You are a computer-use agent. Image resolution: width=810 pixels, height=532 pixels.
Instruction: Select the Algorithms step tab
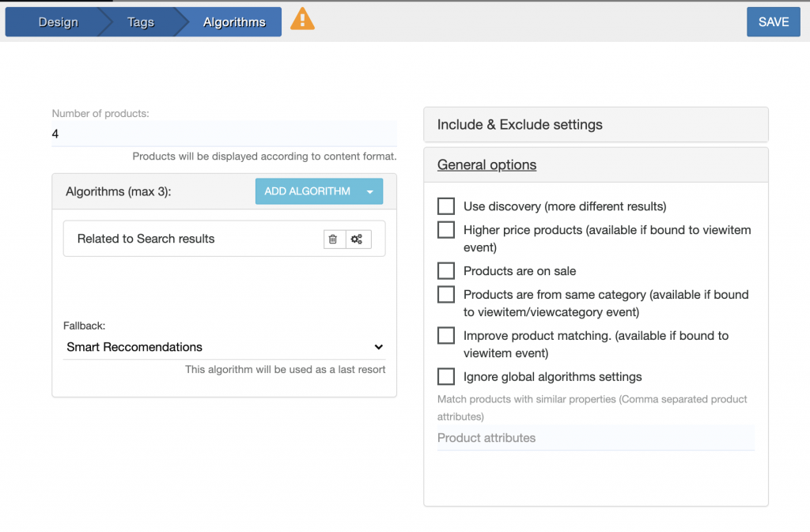[234, 22]
